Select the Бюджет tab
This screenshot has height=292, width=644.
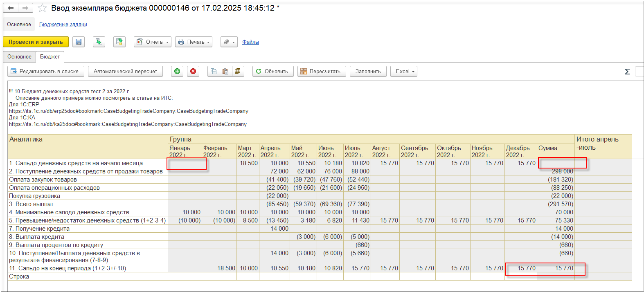point(50,56)
